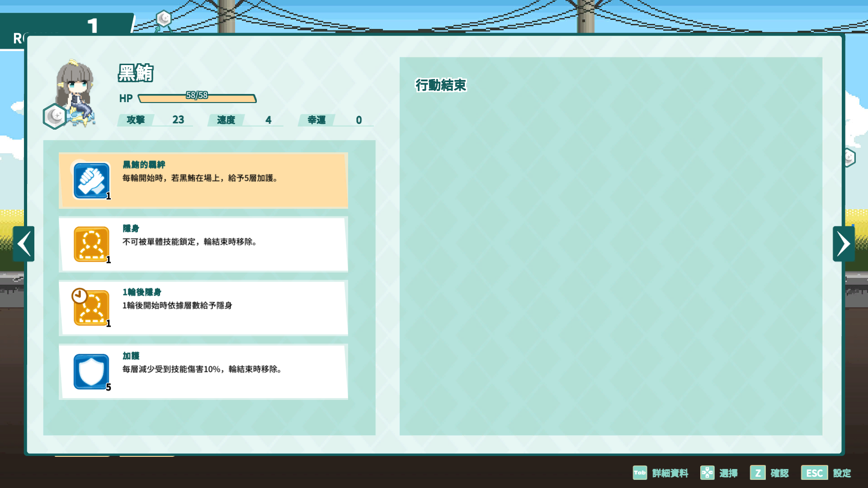Click the Z key 確認 icon
Image resolution: width=868 pixels, height=488 pixels.
pos(757,473)
